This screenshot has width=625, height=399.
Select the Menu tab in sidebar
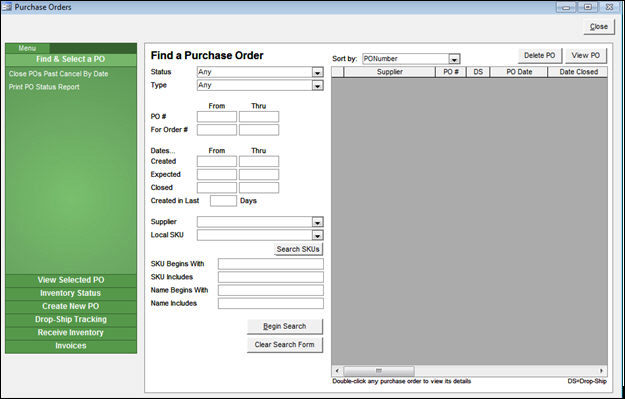pos(27,48)
